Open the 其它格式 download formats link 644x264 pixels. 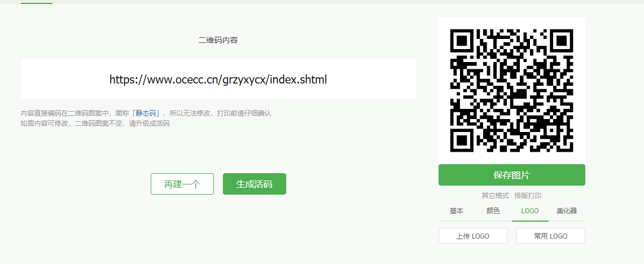tap(495, 195)
